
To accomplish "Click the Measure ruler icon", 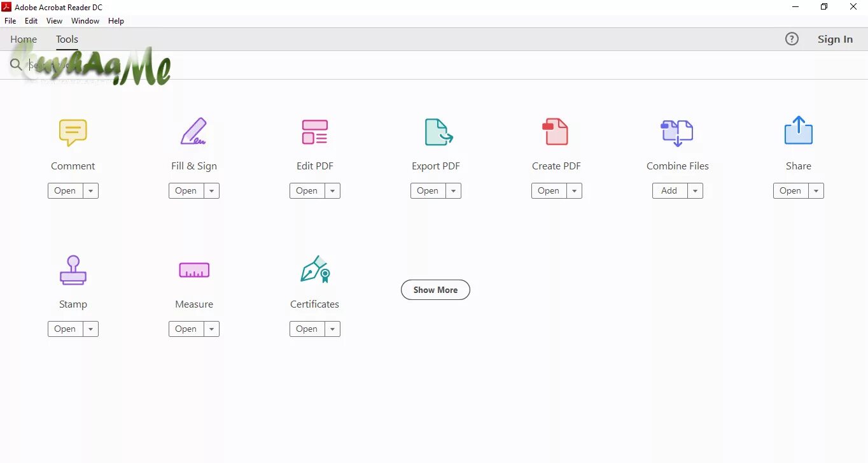I will 194,270.
